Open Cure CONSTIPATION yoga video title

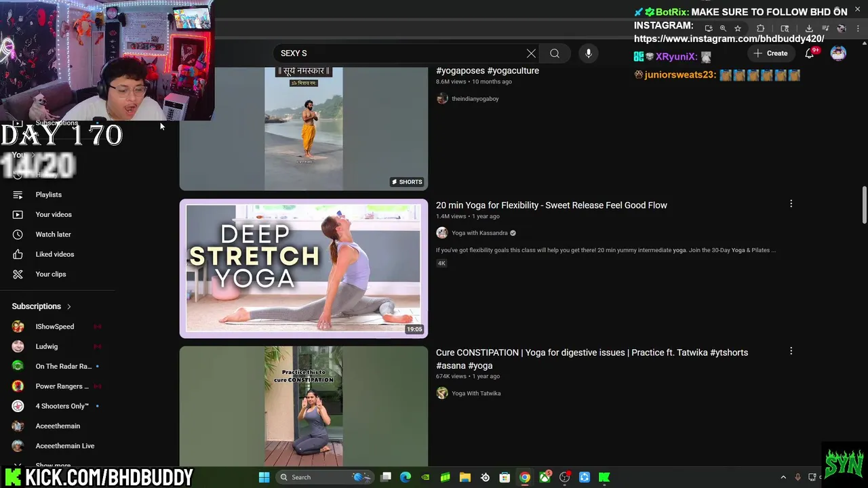point(592,359)
